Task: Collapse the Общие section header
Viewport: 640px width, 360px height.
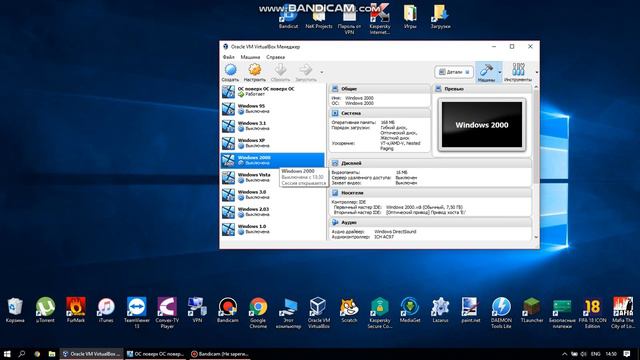Action: click(380, 89)
